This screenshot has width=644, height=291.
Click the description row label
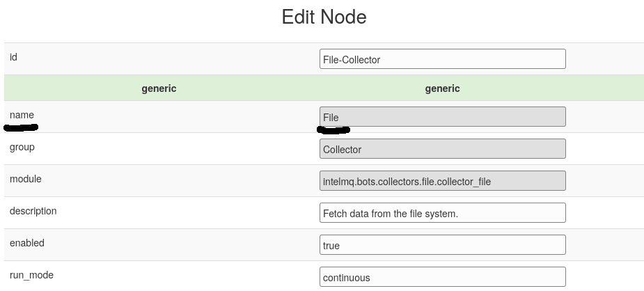point(33,211)
